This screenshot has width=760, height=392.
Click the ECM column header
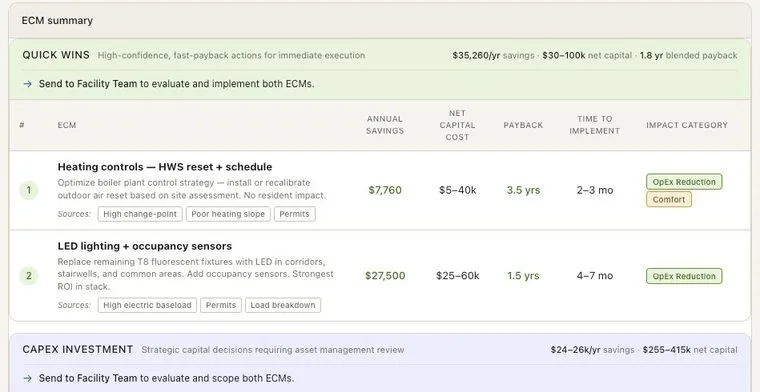[x=67, y=125]
